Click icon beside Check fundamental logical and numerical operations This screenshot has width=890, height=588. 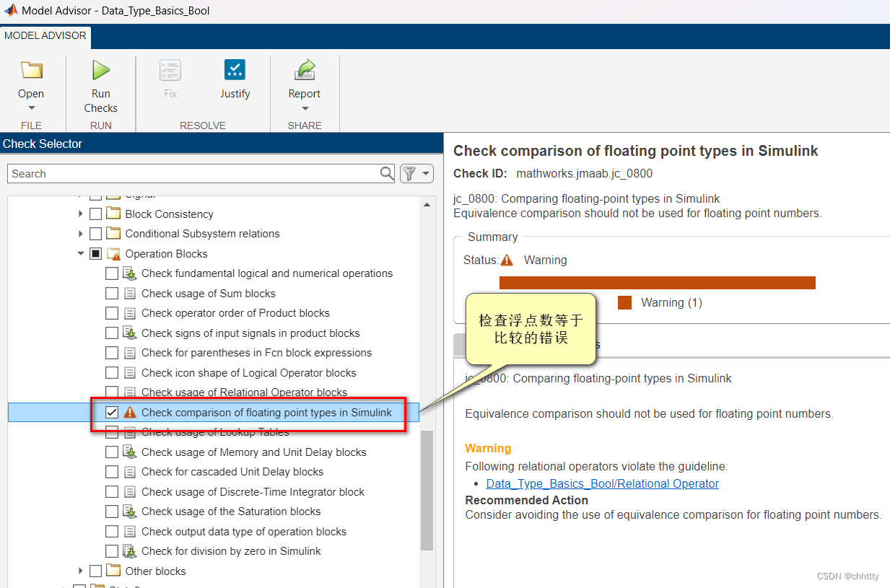pyautogui.click(x=130, y=273)
